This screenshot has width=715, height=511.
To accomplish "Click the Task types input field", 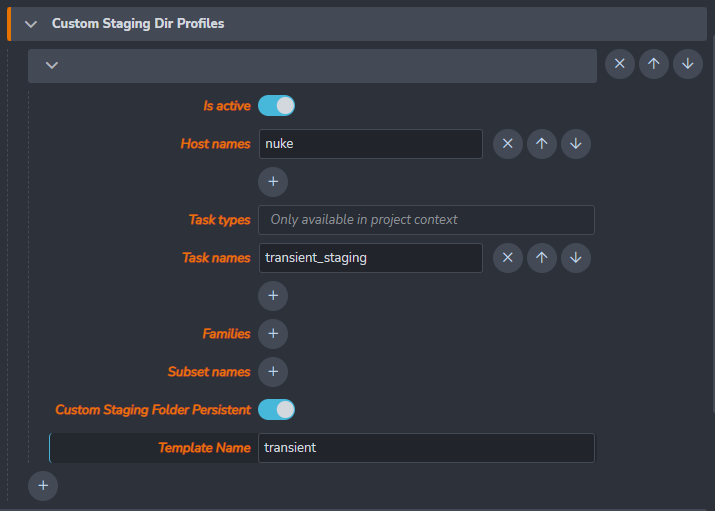I will click(426, 220).
